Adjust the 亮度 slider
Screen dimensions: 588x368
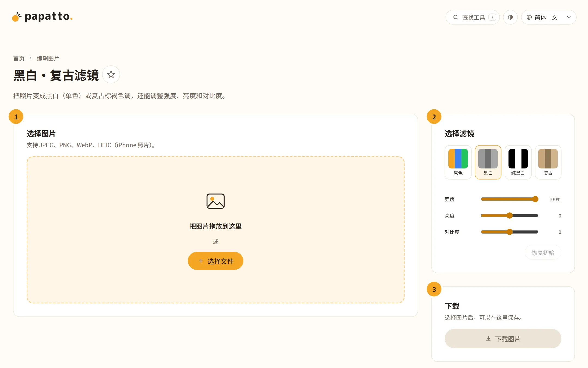tap(509, 216)
